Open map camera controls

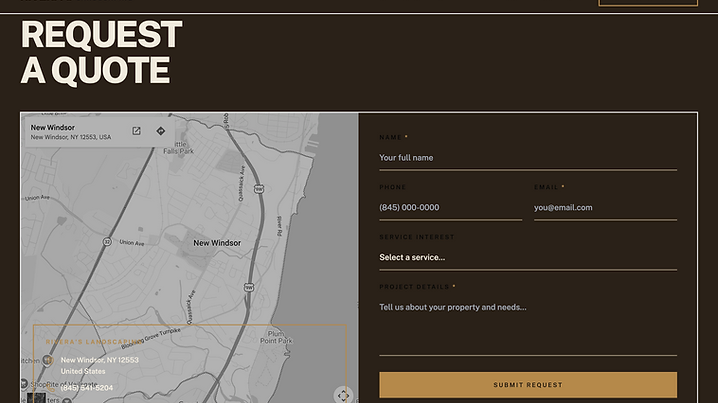[x=343, y=395]
